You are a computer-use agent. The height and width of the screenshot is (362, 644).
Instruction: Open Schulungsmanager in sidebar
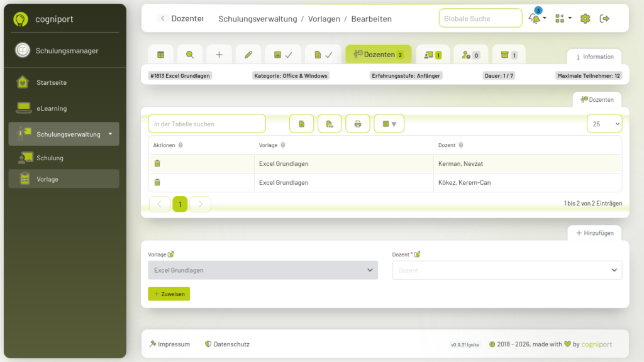point(64,50)
